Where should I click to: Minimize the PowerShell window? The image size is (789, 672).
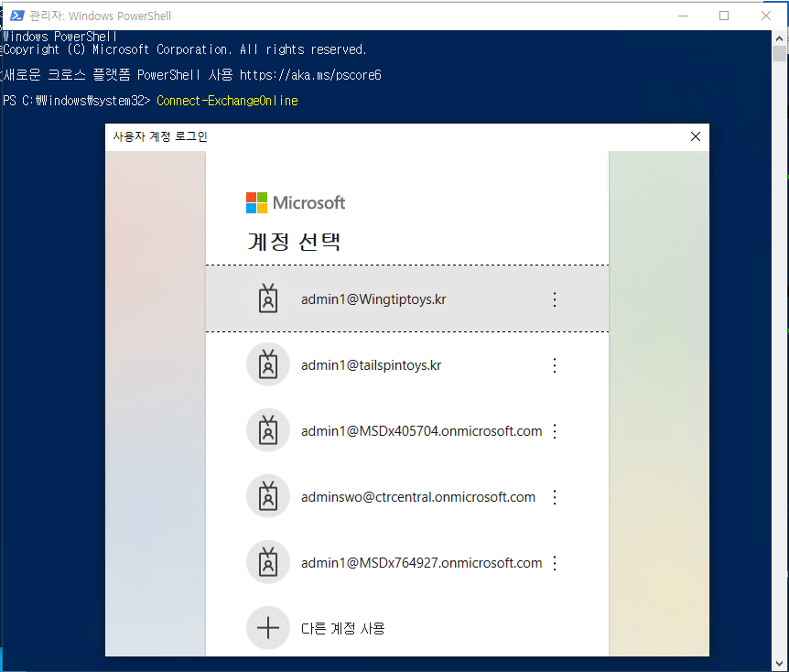682,16
